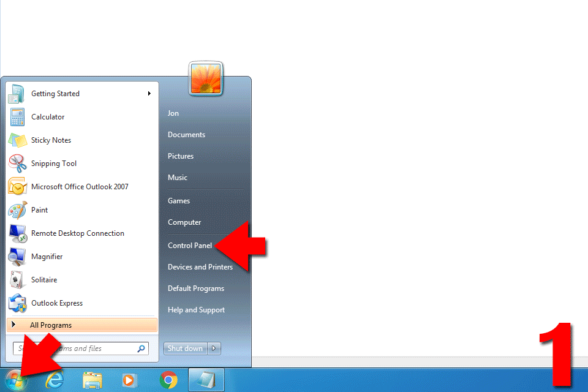Viewport: 588px width, 392px height.
Task: Open Outlook Express
Action: click(56, 303)
